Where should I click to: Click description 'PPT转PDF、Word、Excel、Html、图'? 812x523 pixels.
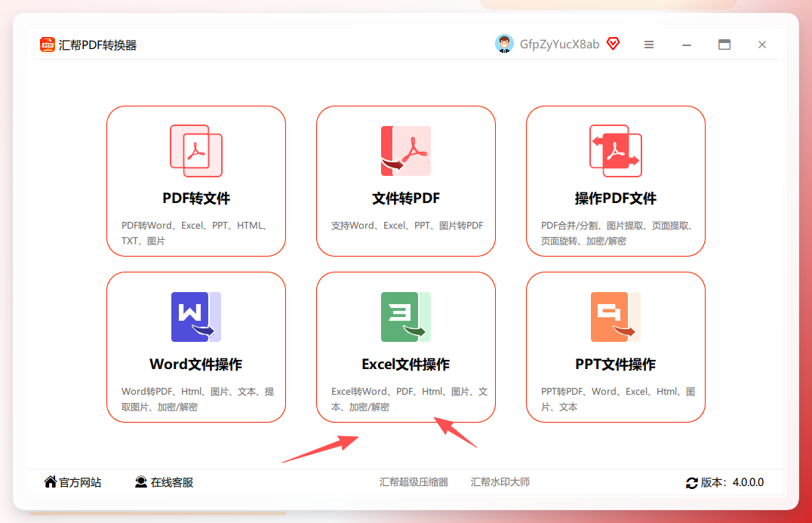coord(618,392)
